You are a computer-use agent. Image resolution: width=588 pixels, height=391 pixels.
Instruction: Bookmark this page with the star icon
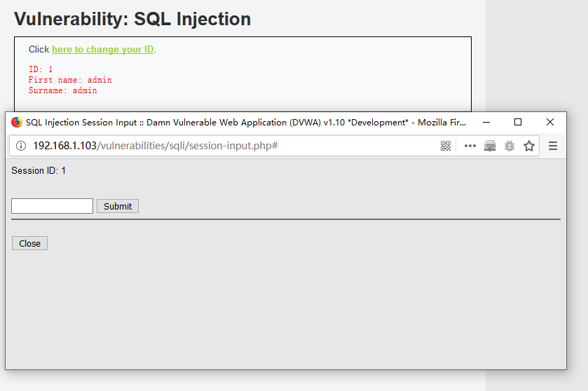pos(529,146)
